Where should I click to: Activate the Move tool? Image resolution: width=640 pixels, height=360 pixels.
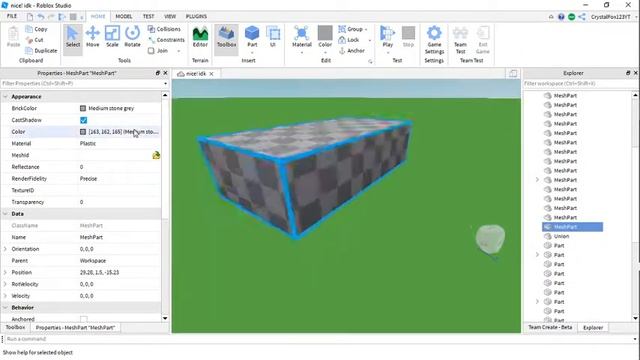tap(93, 36)
